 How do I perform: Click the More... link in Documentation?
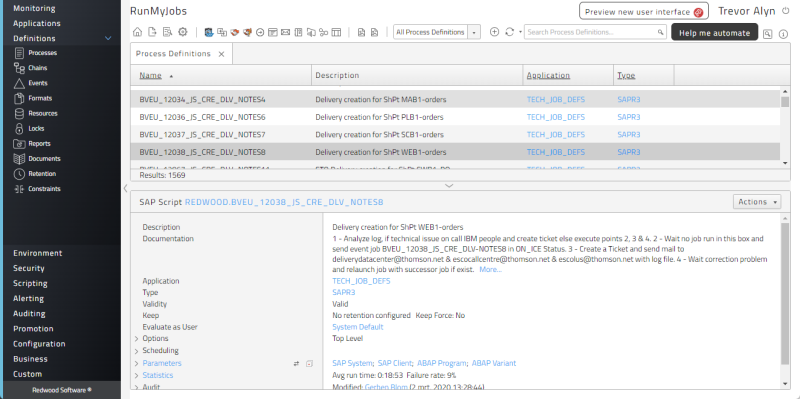(x=490, y=269)
